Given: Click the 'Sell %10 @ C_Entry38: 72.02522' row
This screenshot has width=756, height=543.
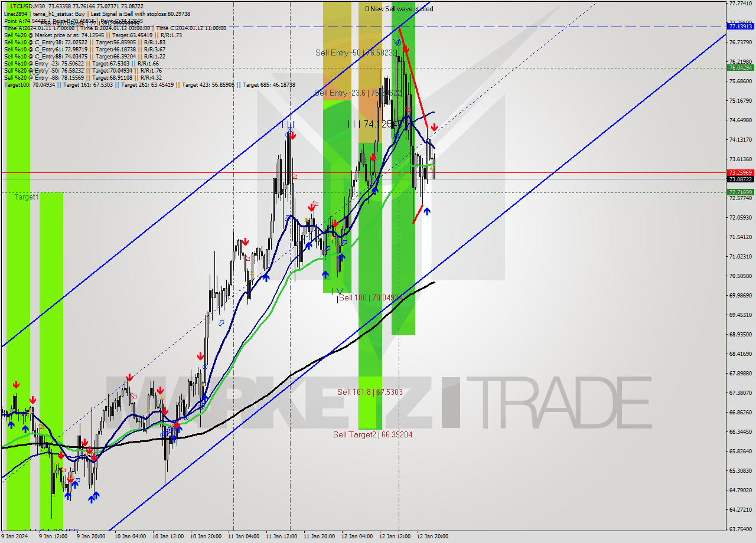Looking at the screenshot, I should click(84, 42).
